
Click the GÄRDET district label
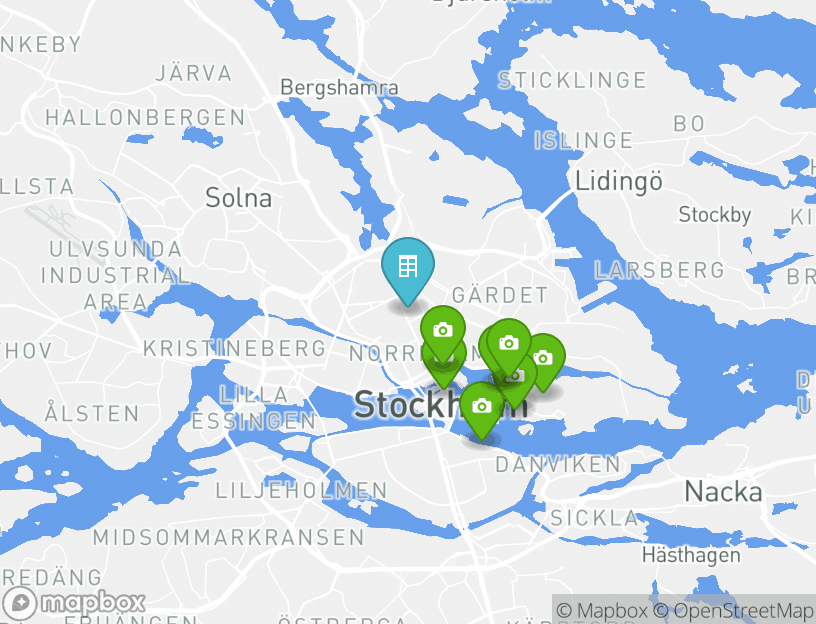500,295
